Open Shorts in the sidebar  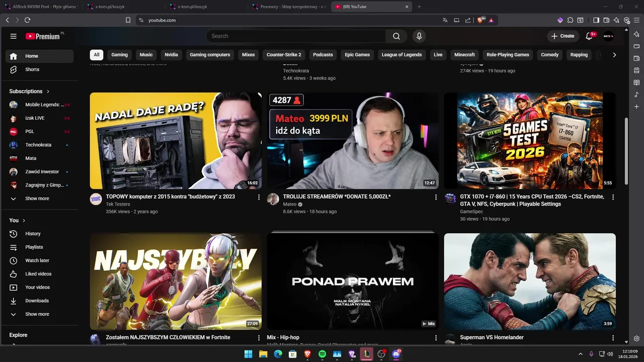pos(40,69)
